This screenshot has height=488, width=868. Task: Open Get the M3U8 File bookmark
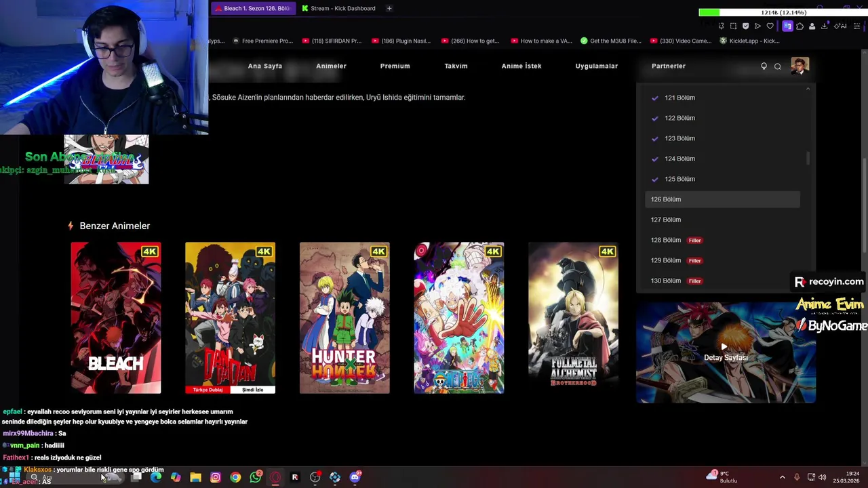click(x=610, y=41)
